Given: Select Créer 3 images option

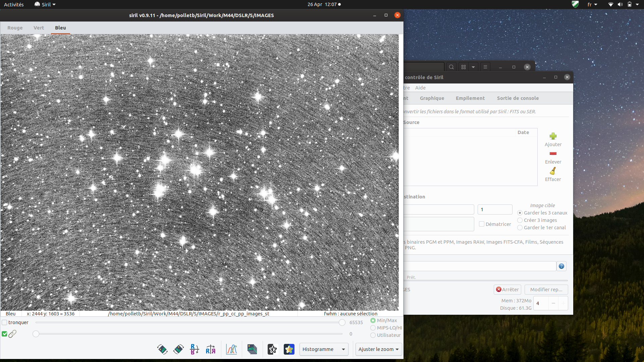Looking at the screenshot, I should tap(520, 220).
